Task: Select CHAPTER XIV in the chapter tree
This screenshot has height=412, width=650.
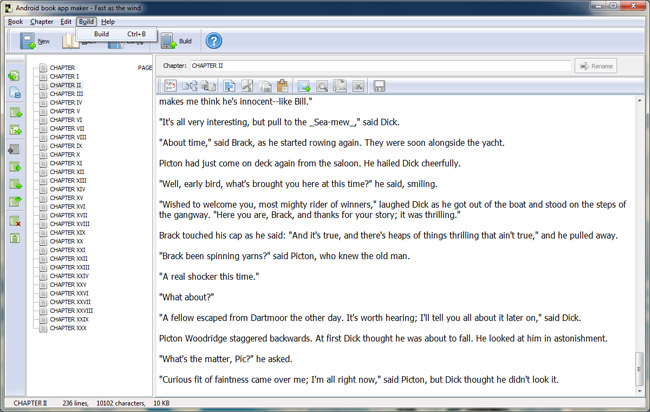Action: pos(68,189)
